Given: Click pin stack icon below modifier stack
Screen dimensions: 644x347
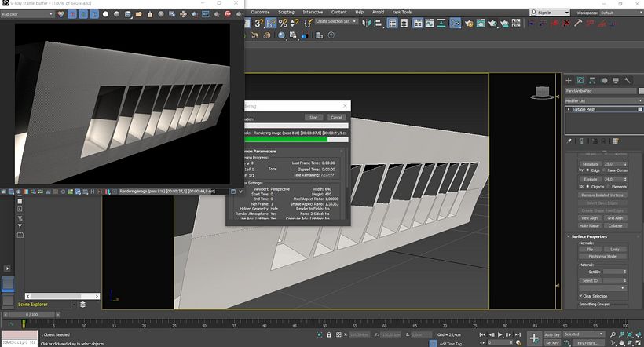Looking at the screenshot, I should pyautogui.click(x=569, y=141).
